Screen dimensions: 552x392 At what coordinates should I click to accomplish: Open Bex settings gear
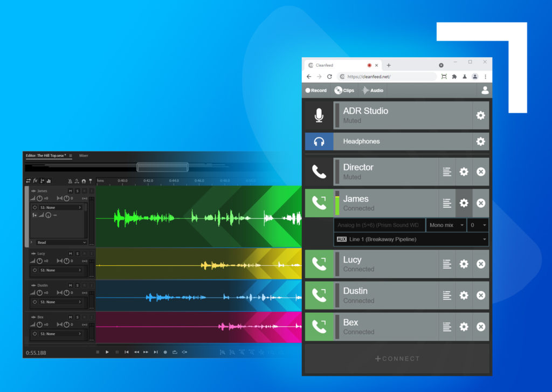[464, 327]
